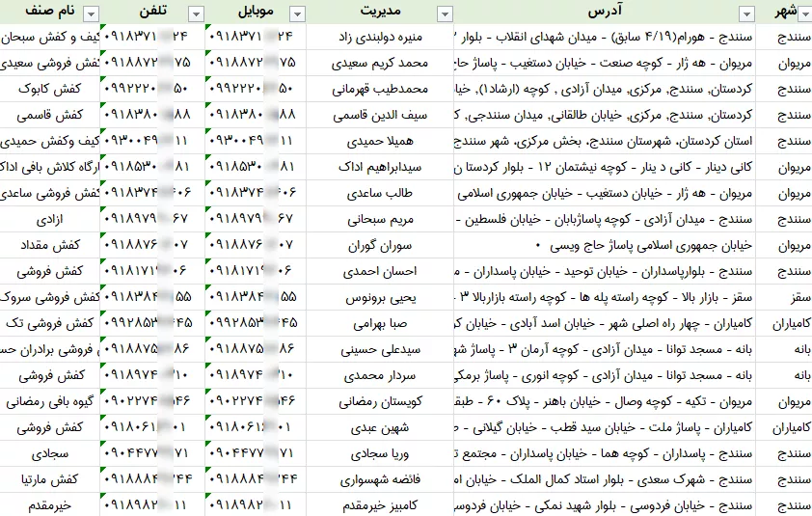Select the cell یحیی برونوس
Viewport: 812px width, 516px height.
coord(380,297)
